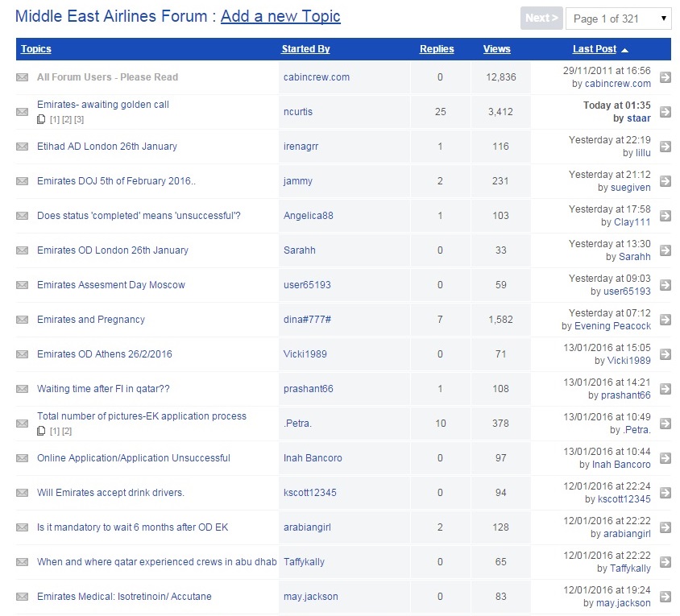Image resolution: width=680 pixels, height=616 pixels.
Task: Click the 3,412 views cell
Action: 500,112
